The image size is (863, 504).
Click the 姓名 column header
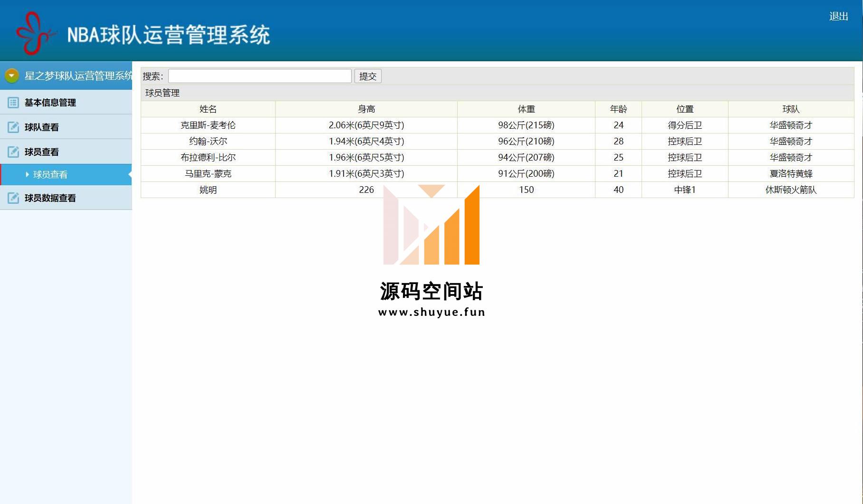(x=208, y=109)
